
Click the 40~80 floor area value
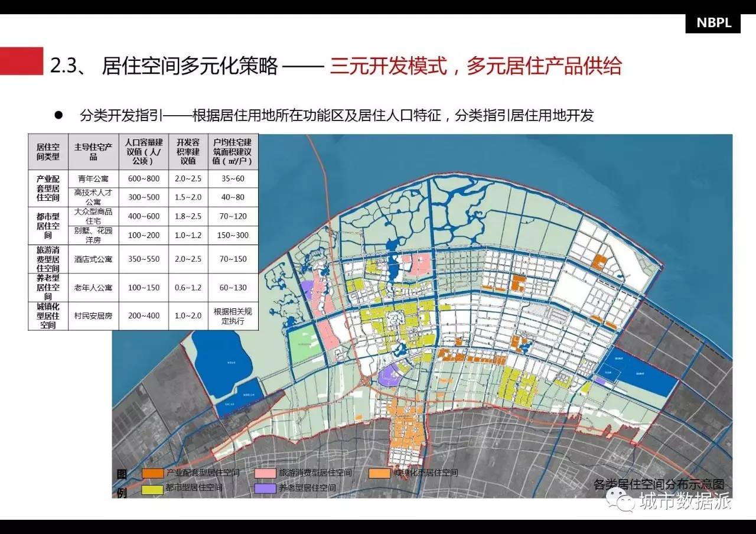coord(232,197)
